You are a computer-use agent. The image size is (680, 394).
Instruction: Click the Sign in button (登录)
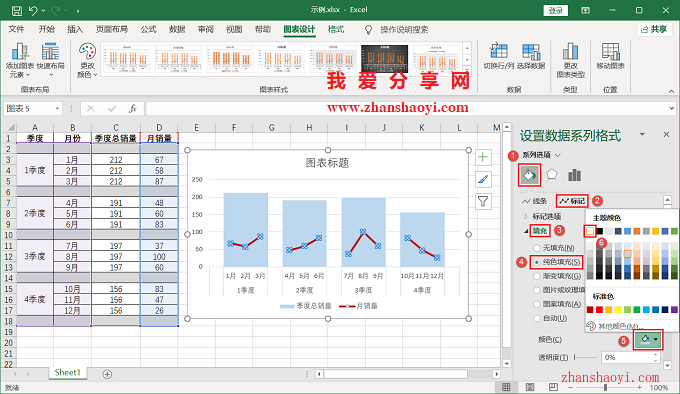coord(556,10)
